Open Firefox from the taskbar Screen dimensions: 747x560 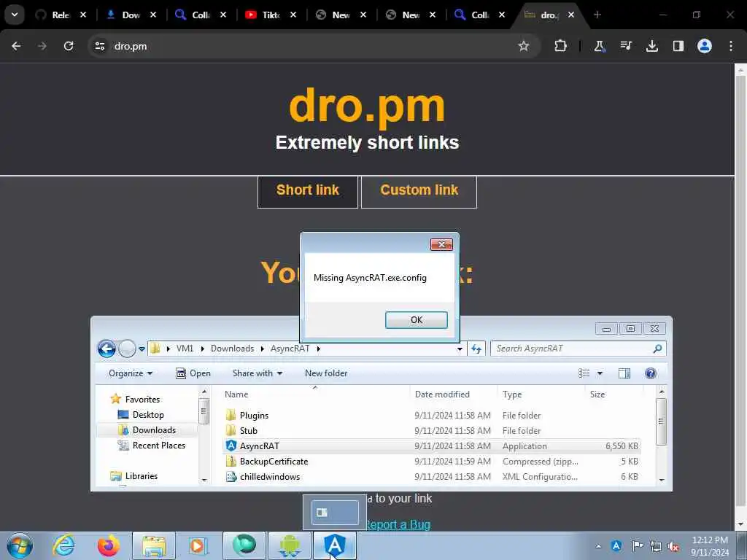coord(108,545)
